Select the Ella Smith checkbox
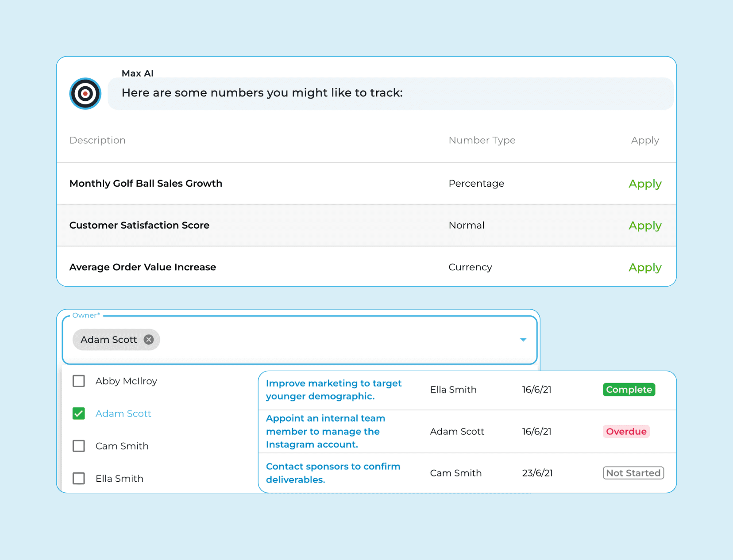 tap(79, 479)
